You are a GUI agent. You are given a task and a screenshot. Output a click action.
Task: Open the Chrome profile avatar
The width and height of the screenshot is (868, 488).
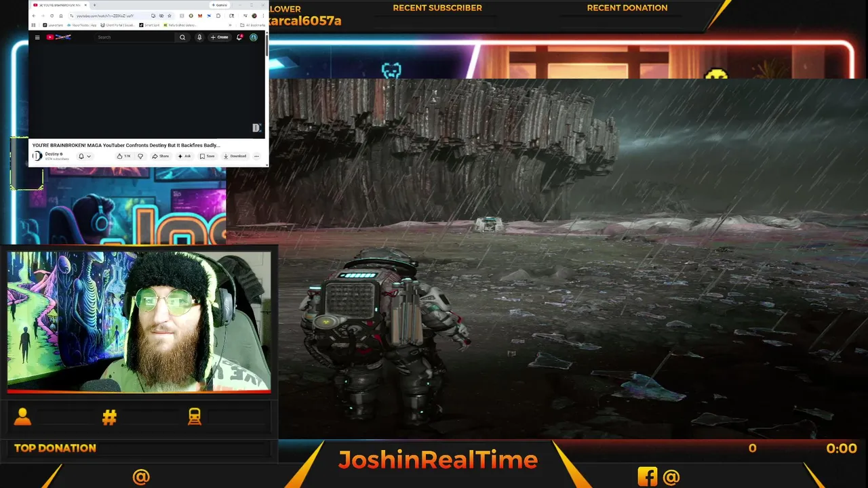tap(254, 16)
